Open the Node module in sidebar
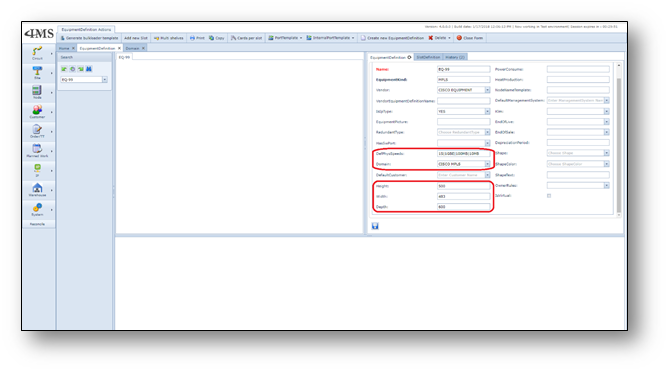 [x=37, y=92]
